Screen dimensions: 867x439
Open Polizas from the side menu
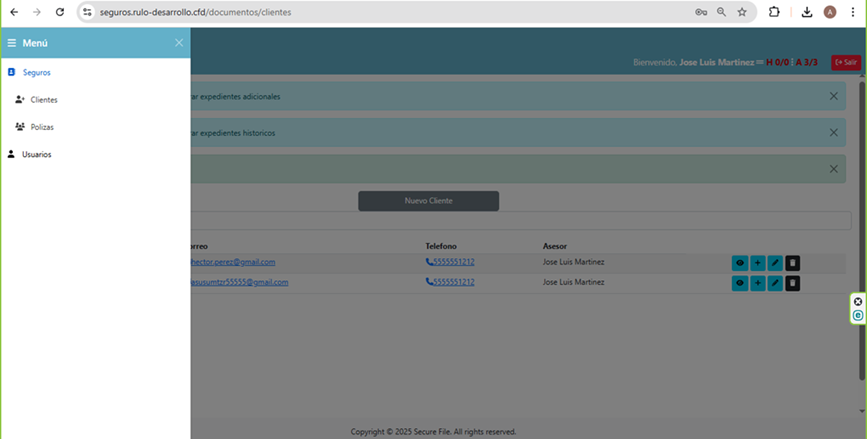pos(42,127)
